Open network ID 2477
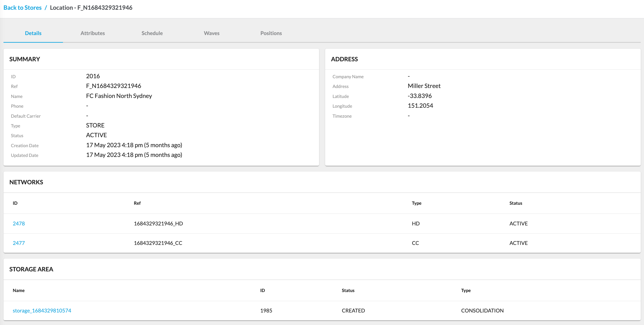This screenshot has height=325, width=644. pos(19,243)
